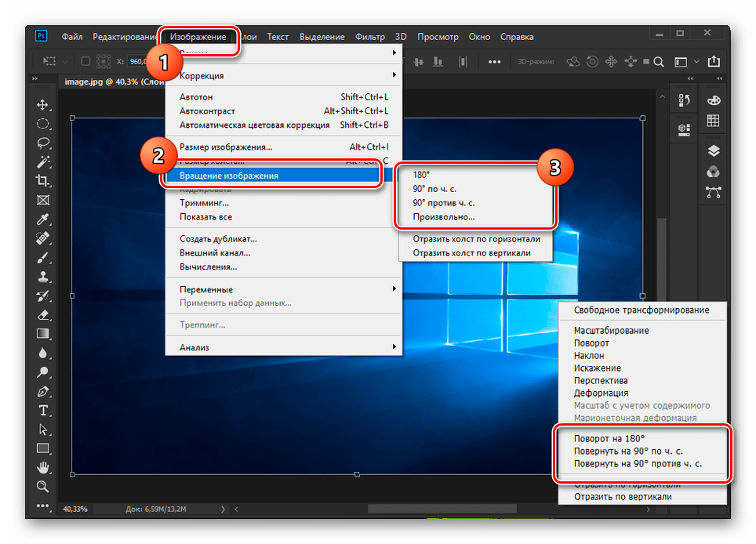Viewport: 756px width, 544px height.
Task: Open the History panel icon
Action: [684, 100]
